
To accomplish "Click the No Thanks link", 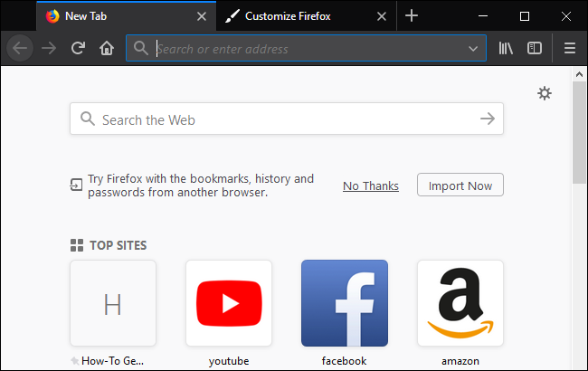I will pos(371,185).
